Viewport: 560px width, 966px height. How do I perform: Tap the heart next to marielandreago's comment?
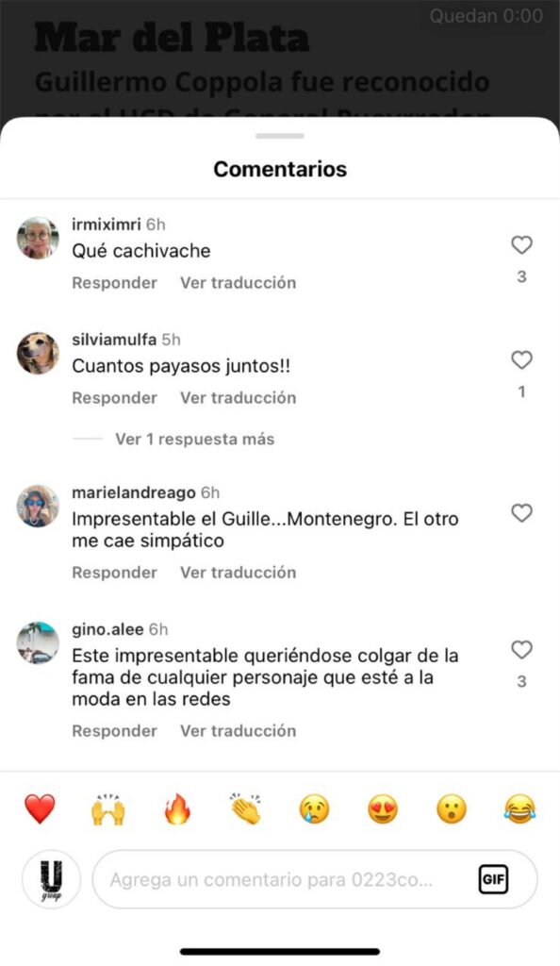click(521, 512)
